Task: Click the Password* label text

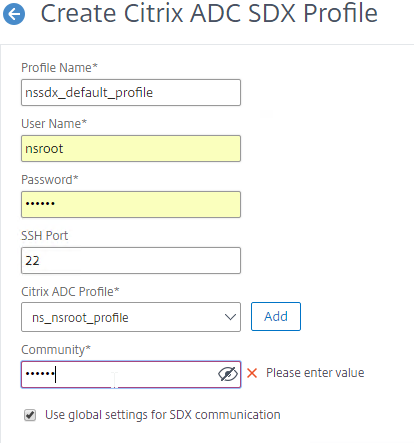Action: click(50, 180)
